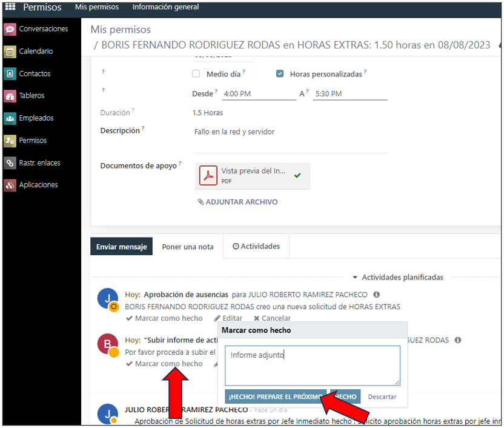Click the Rastr. enlaces sidebar icon
This screenshot has height=428, width=504.
click(x=10, y=163)
